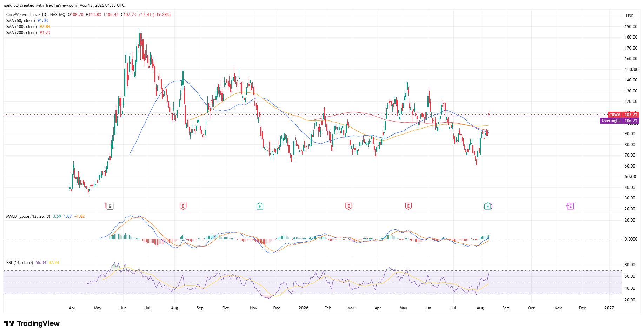This screenshot has height=334, width=644.
Task: Click the 70.00 price axis label
Action: point(630,155)
